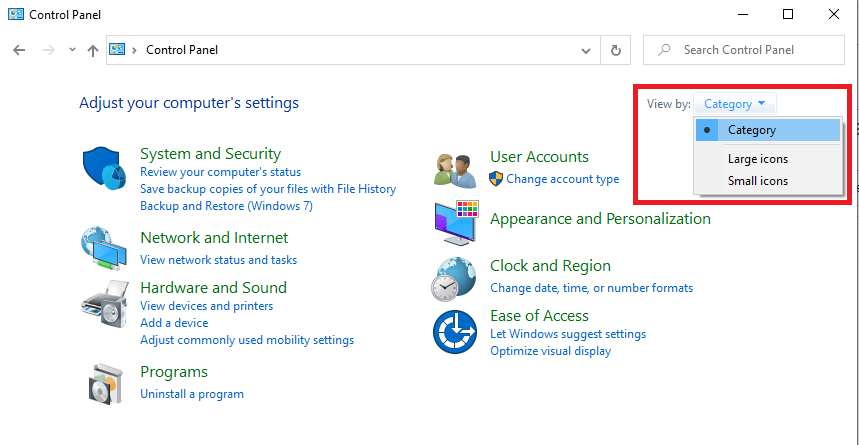Open User Accounts category heading
The image size is (859, 445).
tap(539, 157)
